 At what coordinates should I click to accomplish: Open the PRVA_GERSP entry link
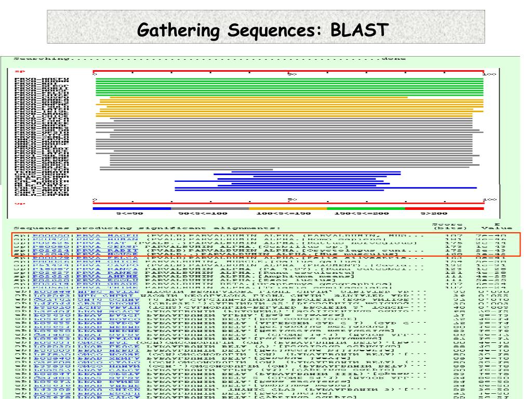[107, 247]
